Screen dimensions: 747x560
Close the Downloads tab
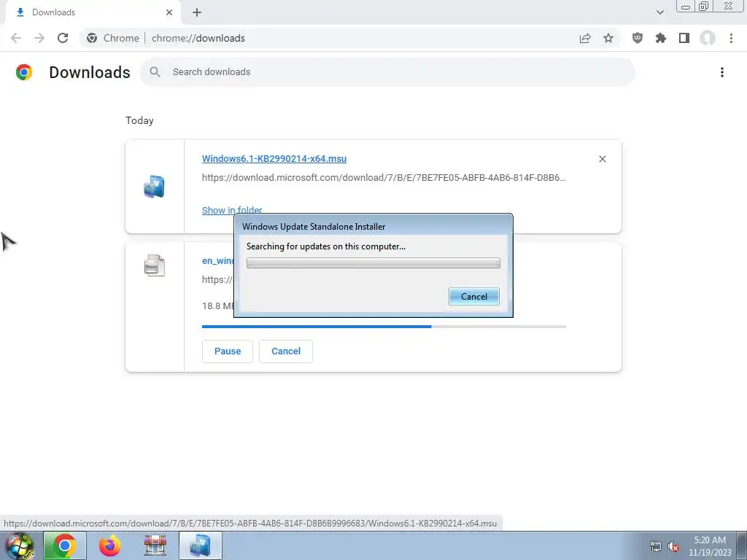coord(169,12)
